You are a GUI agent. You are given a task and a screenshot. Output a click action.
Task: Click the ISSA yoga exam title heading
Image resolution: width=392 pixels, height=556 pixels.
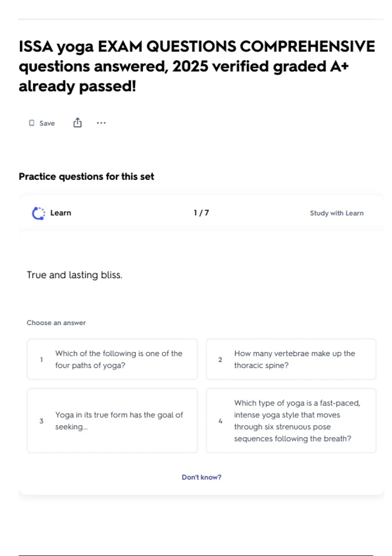[197, 66]
